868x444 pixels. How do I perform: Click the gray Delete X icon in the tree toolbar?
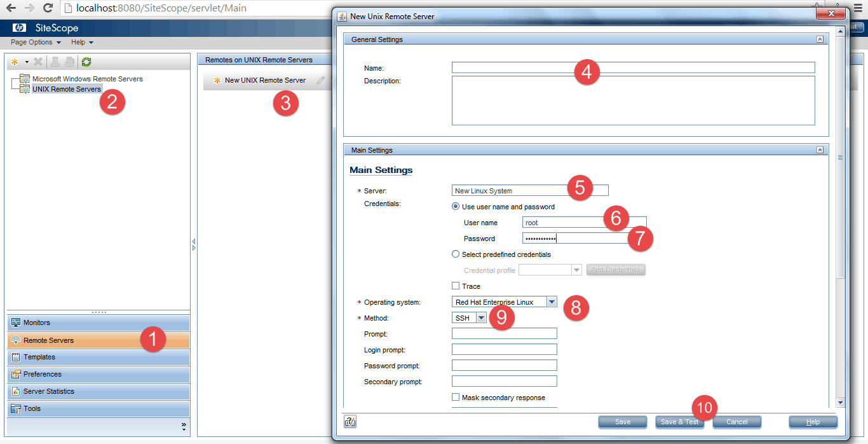coord(38,62)
